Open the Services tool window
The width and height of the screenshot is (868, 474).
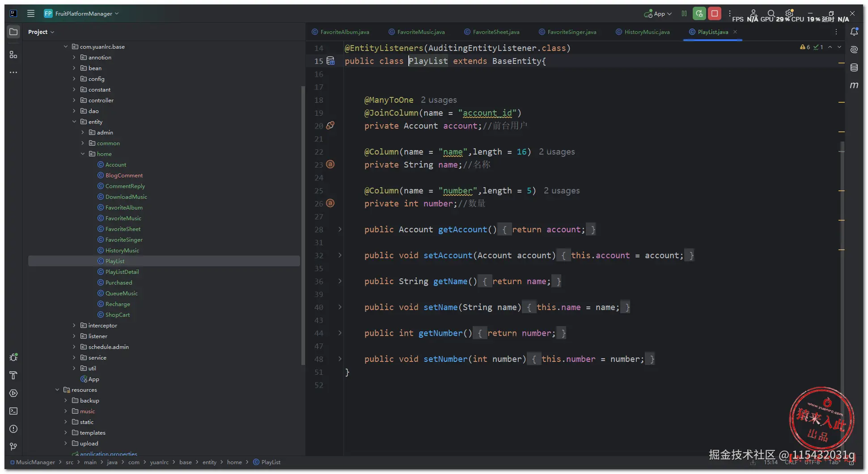tap(13, 393)
